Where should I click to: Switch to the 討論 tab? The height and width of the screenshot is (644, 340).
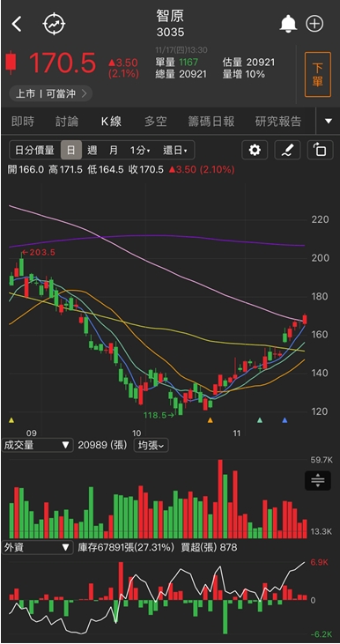pos(67,122)
